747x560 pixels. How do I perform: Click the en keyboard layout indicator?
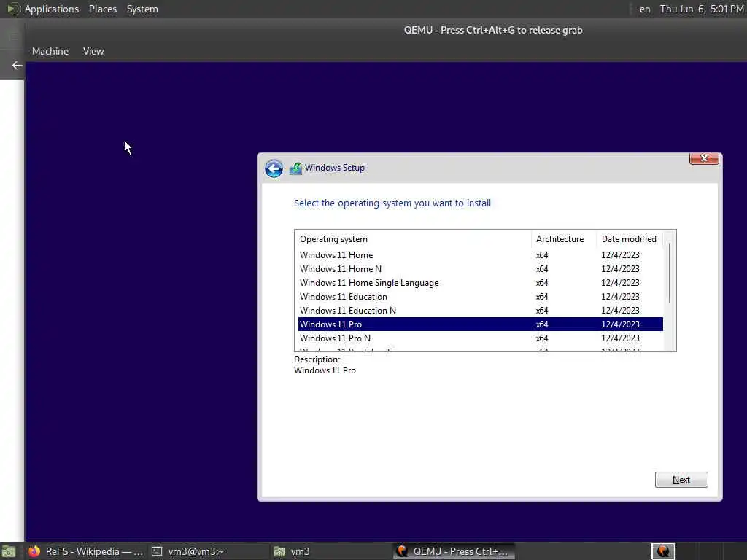645,9
